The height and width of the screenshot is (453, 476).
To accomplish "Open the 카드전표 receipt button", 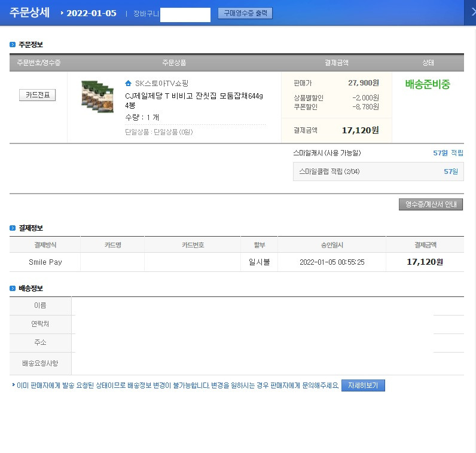I will pyautogui.click(x=37, y=95).
